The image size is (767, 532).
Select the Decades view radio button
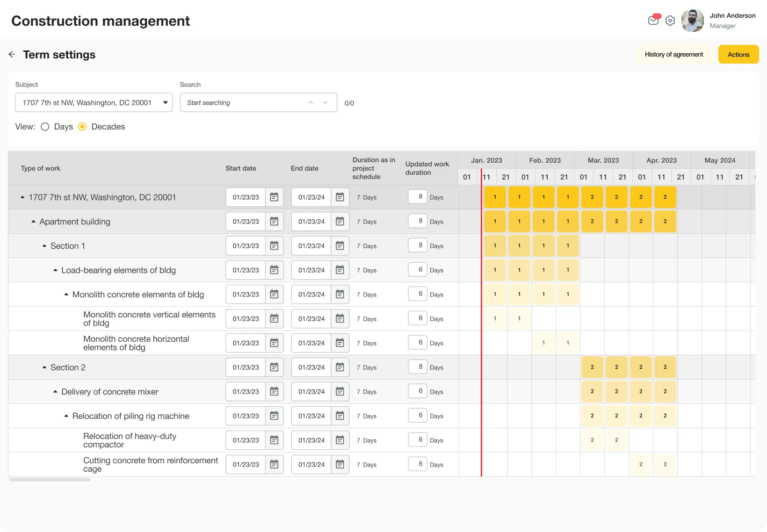click(82, 127)
